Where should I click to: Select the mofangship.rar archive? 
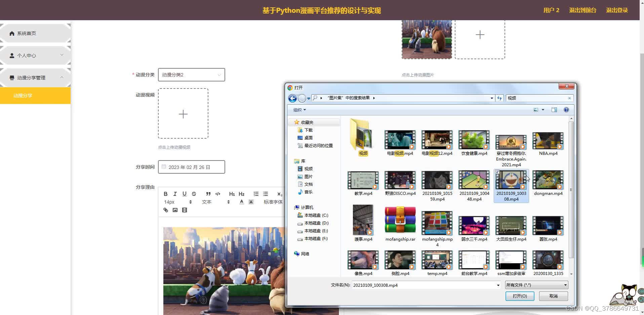coord(400,224)
